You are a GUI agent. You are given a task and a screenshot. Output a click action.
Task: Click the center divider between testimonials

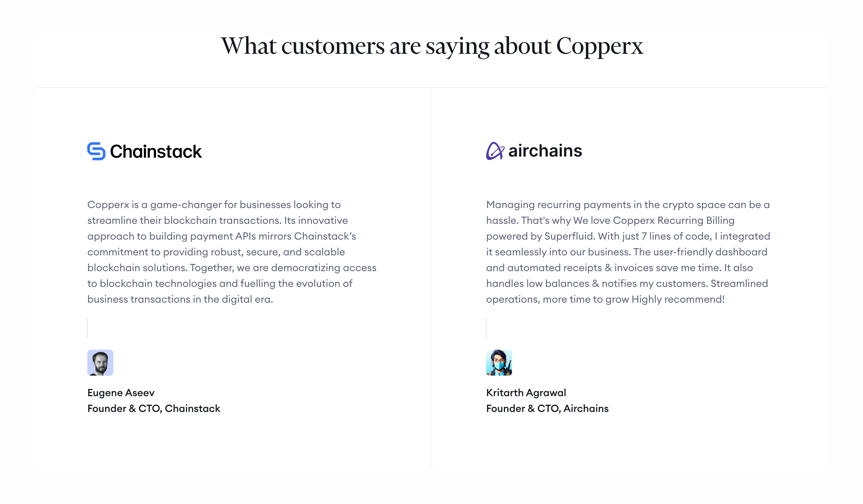[431, 277]
